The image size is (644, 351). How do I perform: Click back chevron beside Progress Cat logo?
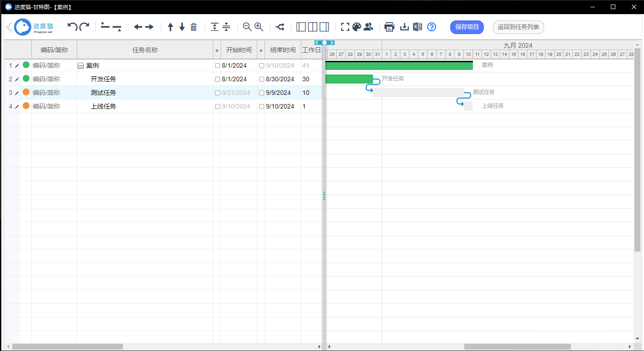pos(9,27)
